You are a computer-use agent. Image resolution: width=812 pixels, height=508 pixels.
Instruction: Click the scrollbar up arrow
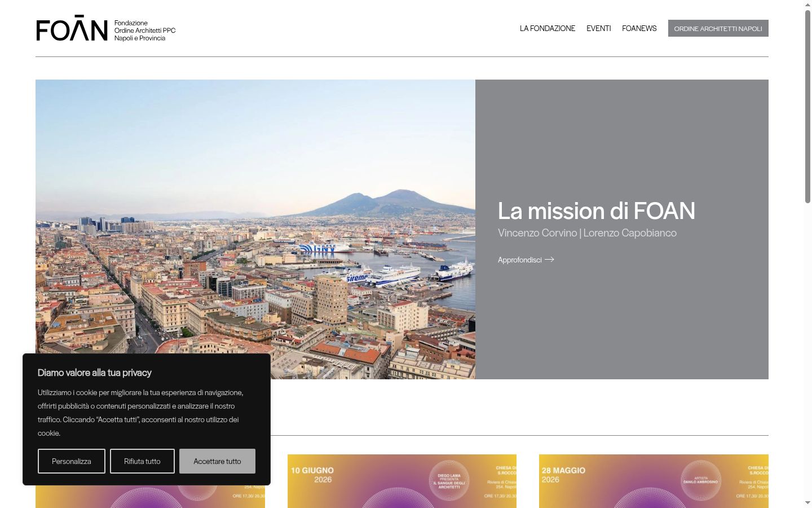(807, 5)
